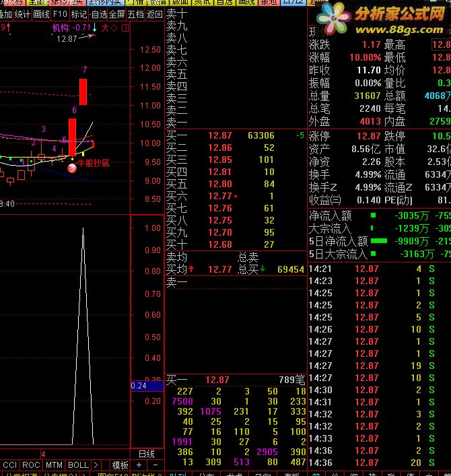Select 买五 row at 12.80
The height and width of the screenshot is (476, 451).
(x=236, y=184)
